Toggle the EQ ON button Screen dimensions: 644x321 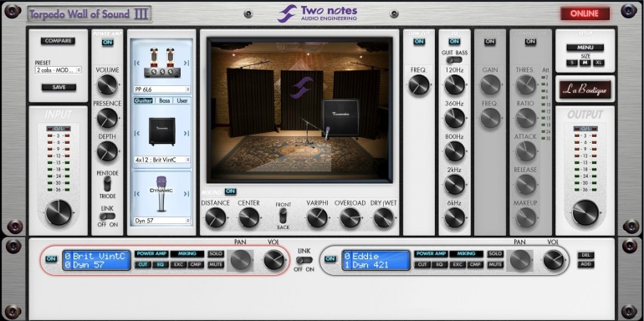(454, 42)
